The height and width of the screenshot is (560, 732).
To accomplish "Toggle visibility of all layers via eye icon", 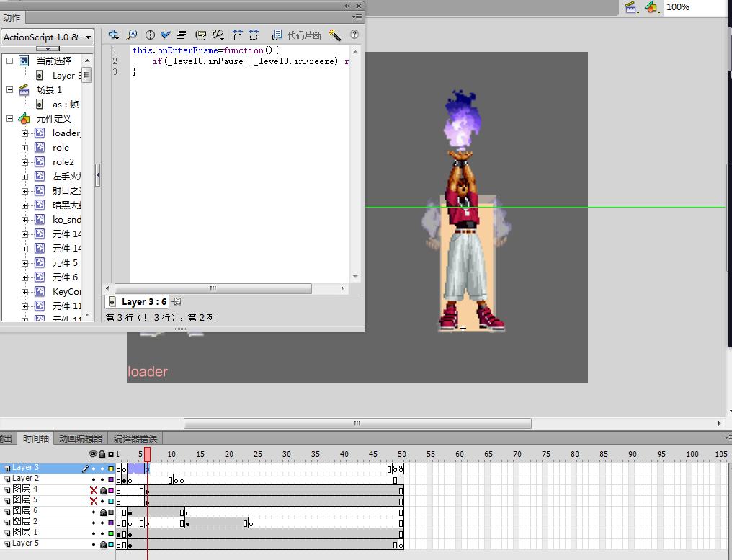I will pos(93,454).
